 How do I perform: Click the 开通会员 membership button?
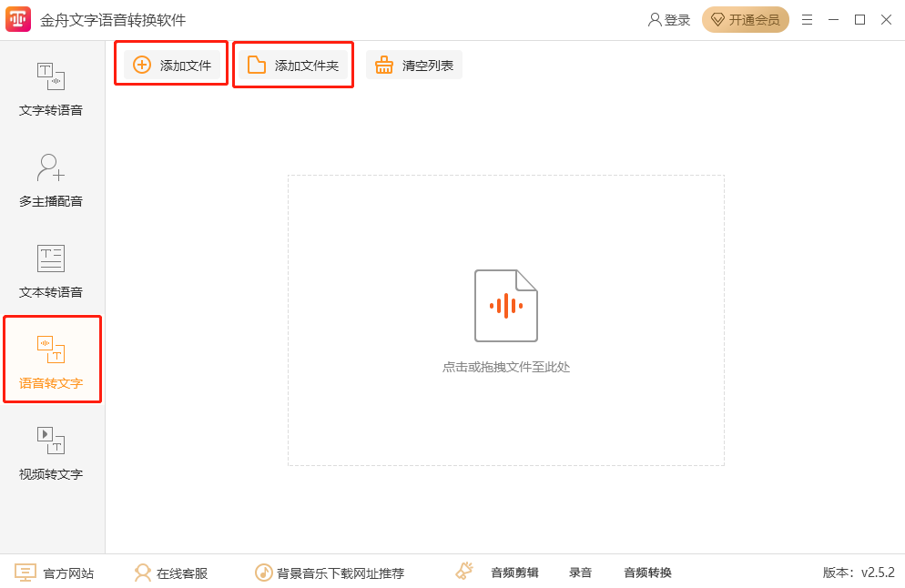745,20
